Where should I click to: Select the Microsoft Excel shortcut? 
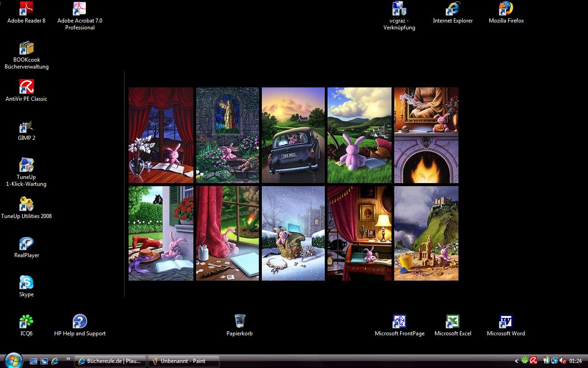(x=452, y=322)
